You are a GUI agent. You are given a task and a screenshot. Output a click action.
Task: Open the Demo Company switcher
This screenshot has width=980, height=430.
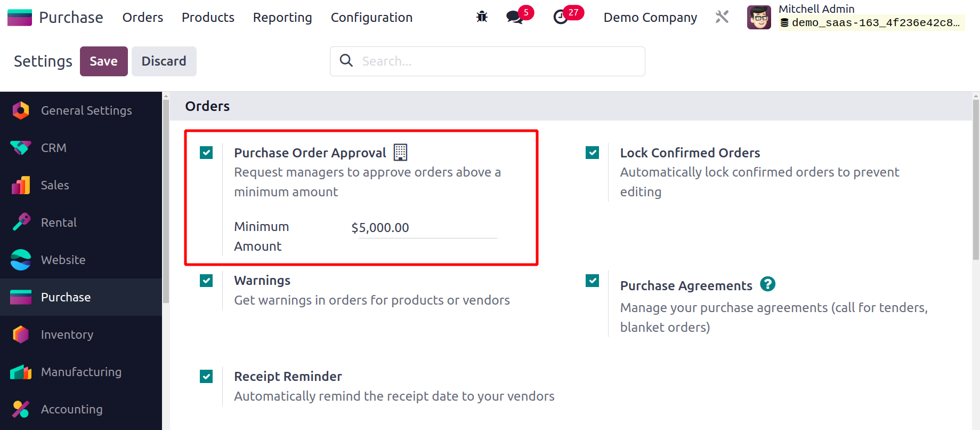point(650,17)
